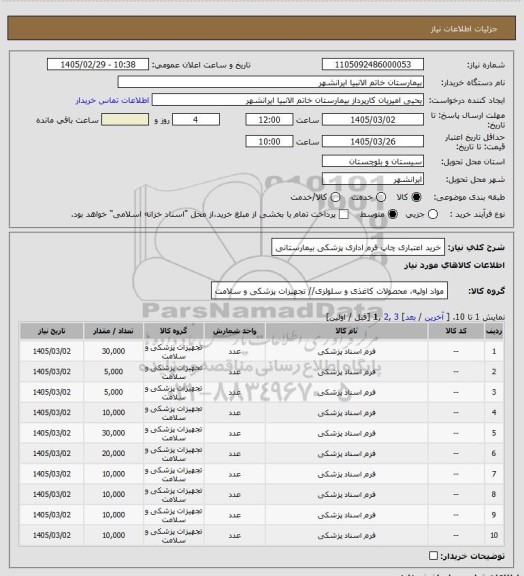Click item name فرم اسناد پزشکی in row 8
The image size is (524, 576).
point(347,494)
